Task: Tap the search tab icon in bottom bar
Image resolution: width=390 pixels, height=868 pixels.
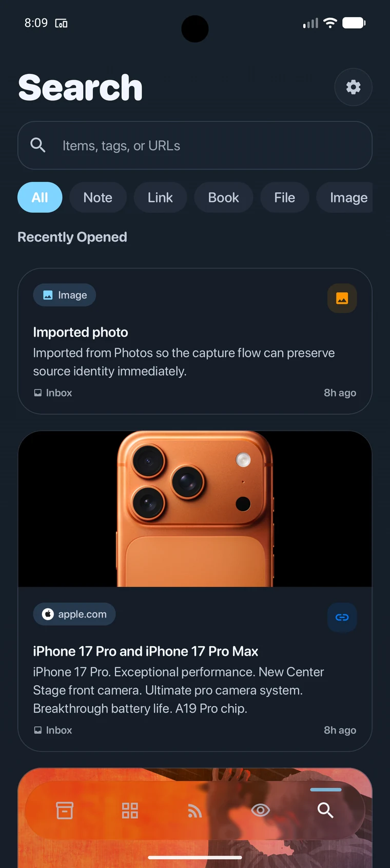Action: tap(325, 811)
